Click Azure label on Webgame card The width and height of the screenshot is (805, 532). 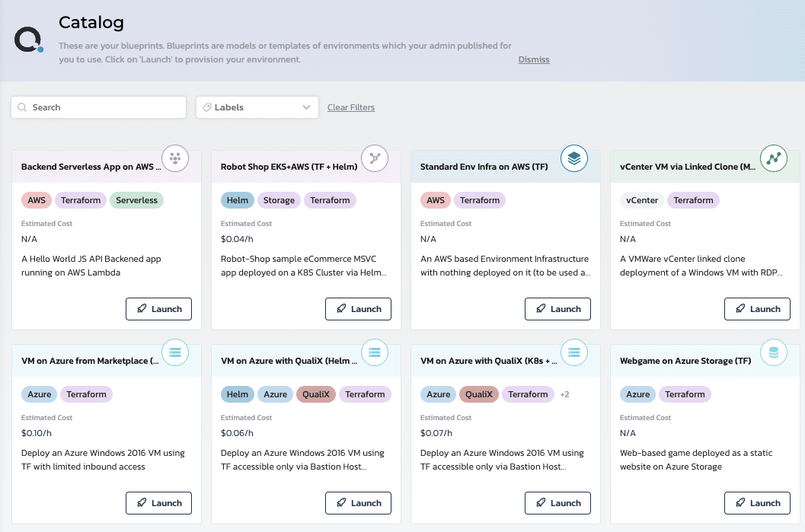tap(637, 394)
